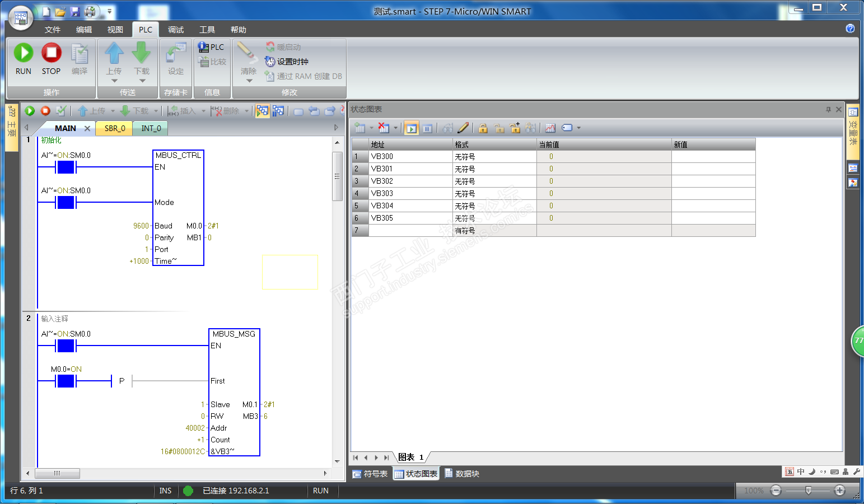Click the 编译 compile icon in ribbon
Image resolution: width=864 pixels, height=504 pixels.
pyautogui.click(x=80, y=54)
